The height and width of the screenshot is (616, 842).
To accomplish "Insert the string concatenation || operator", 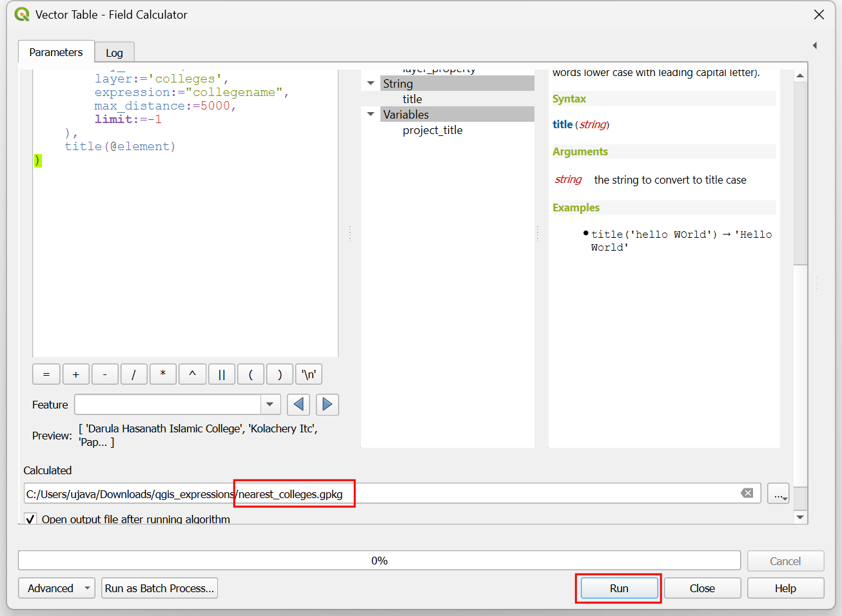I will (222, 374).
